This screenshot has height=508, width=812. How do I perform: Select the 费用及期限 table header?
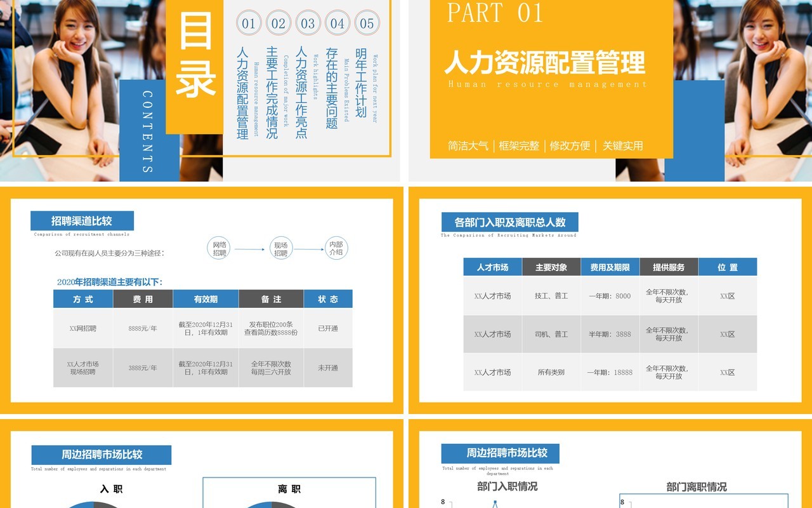click(x=610, y=267)
